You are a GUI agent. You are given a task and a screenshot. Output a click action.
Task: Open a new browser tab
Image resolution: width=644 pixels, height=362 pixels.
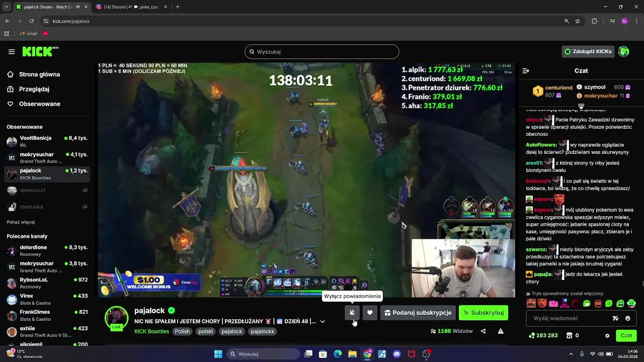[178, 7]
